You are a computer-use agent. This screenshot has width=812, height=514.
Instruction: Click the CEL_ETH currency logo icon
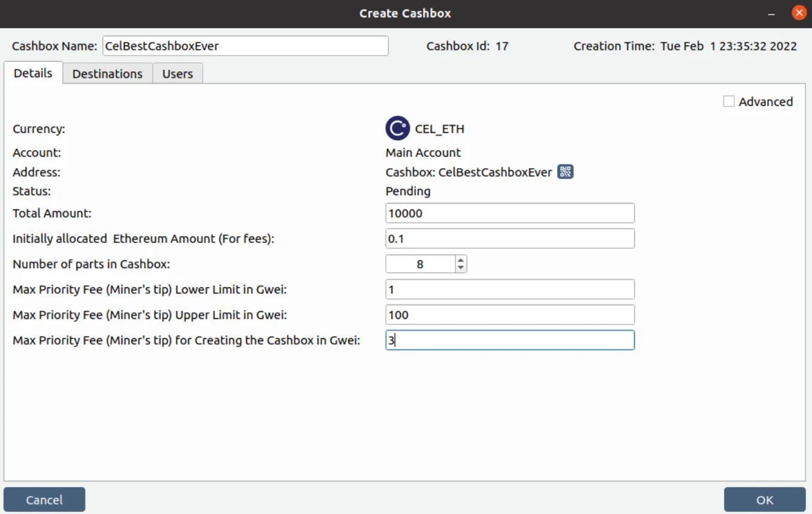click(397, 129)
